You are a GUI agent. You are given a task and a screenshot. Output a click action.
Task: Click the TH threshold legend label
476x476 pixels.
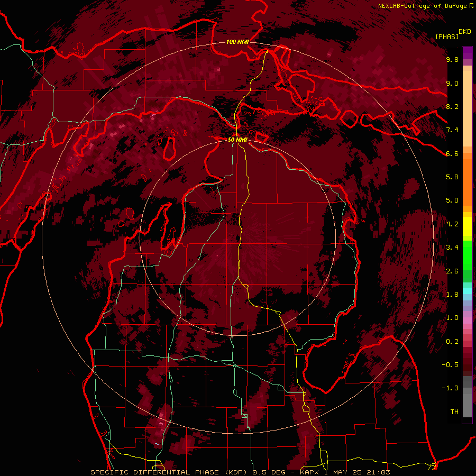(454, 412)
